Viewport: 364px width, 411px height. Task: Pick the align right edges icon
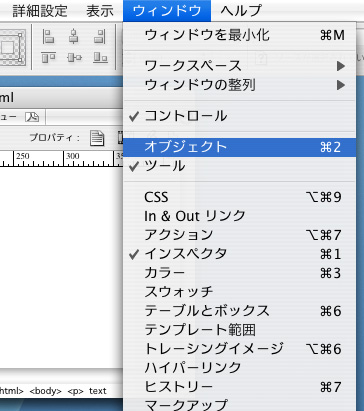point(100,36)
